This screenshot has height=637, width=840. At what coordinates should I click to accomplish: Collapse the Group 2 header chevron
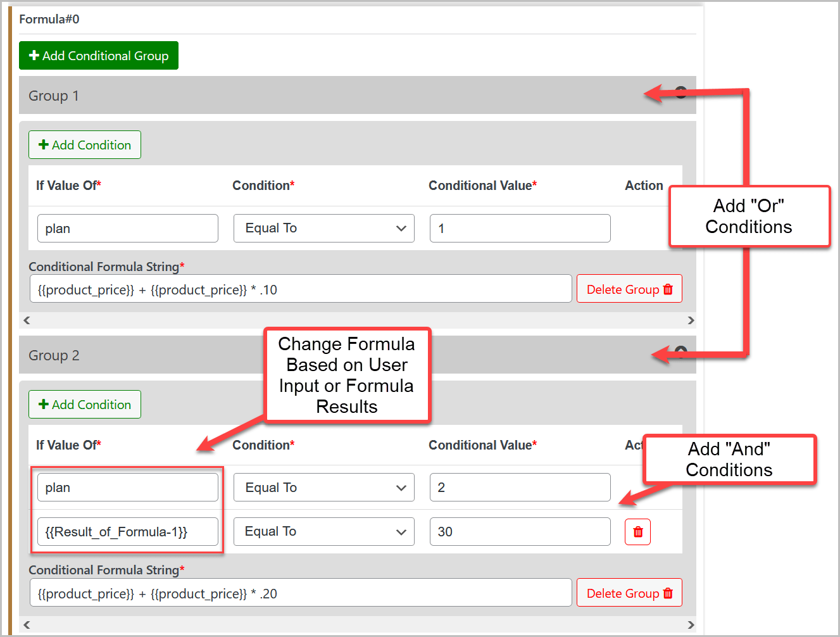pos(681,351)
